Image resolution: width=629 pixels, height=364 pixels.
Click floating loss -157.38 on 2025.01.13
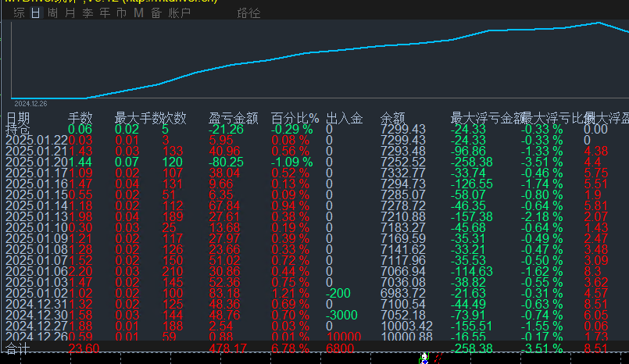471,217
